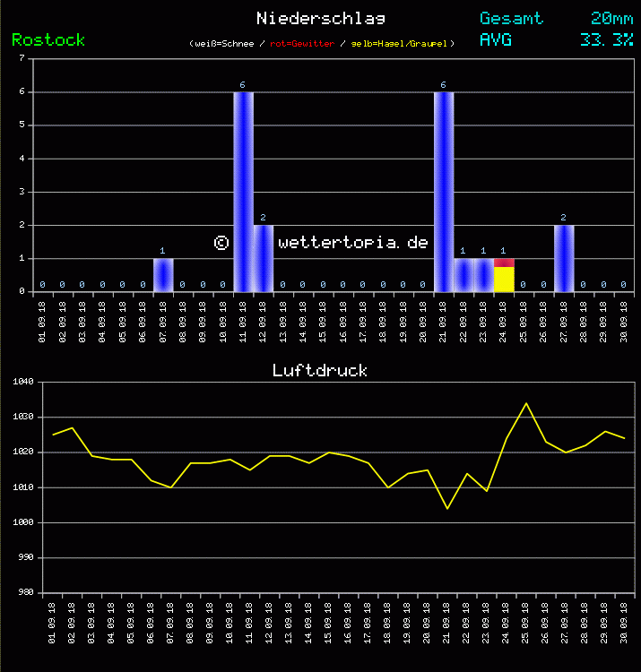
Task: Click the Niederschlag chart title
Action: coord(321,19)
